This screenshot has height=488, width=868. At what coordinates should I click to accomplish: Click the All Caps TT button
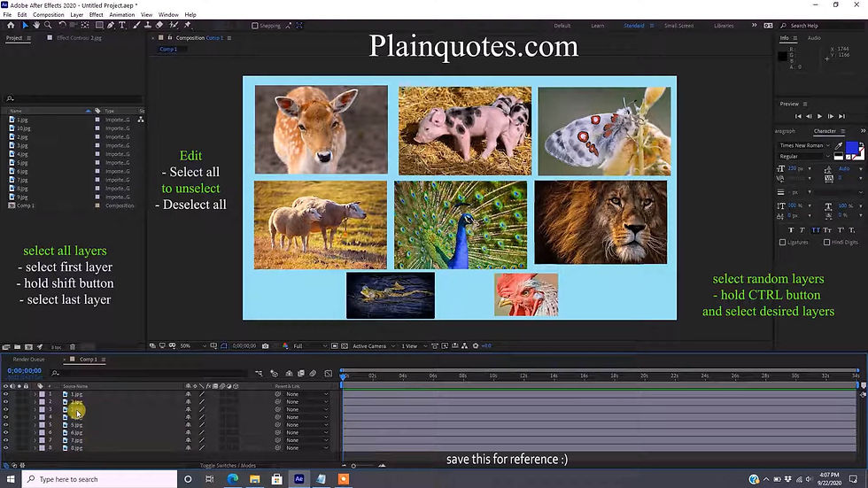[816, 230]
